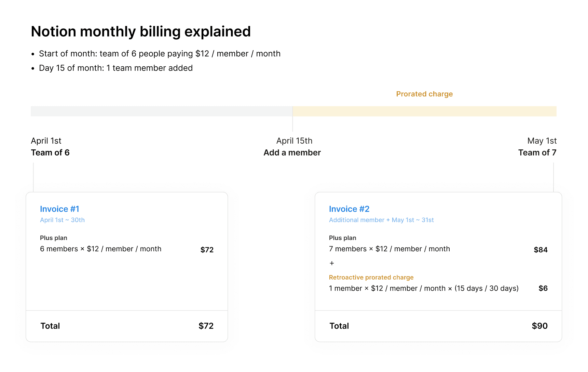The image size is (588, 372).
Task: Click the $90 total in Invoice #2
Action: coord(539,326)
